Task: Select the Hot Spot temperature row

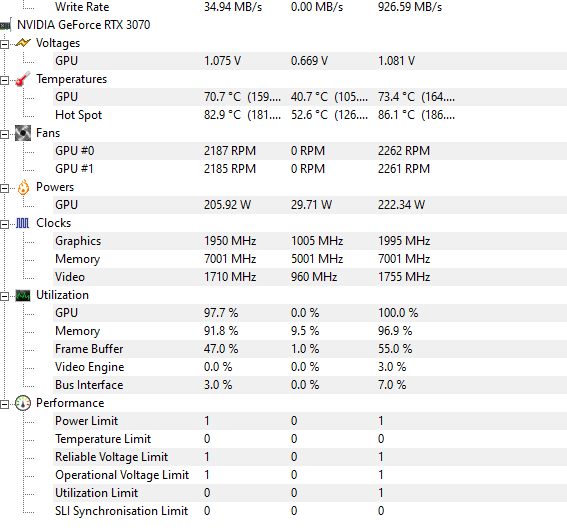Action: pyautogui.click(x=310, y=115)
